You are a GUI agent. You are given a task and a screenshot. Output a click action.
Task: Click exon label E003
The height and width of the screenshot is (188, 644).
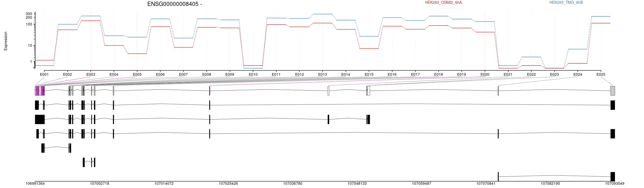point(91,74)
